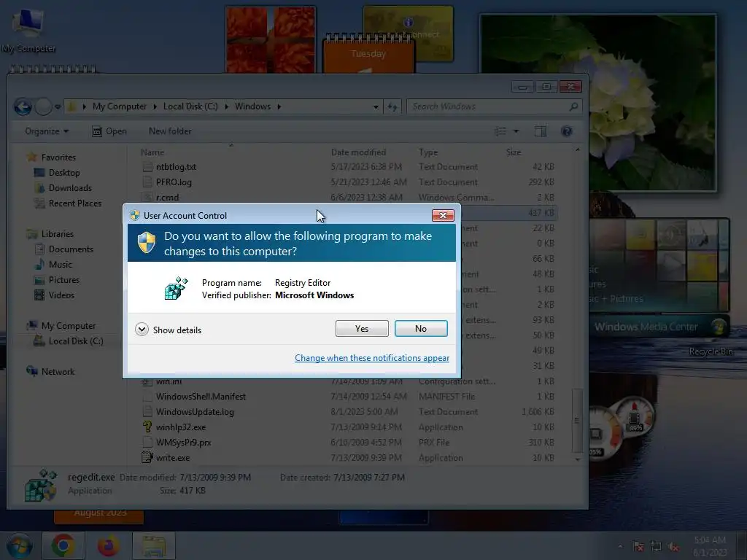Screen dimensions: 747x560
Task: Select r.cmd file
Action: coord(167,198)
